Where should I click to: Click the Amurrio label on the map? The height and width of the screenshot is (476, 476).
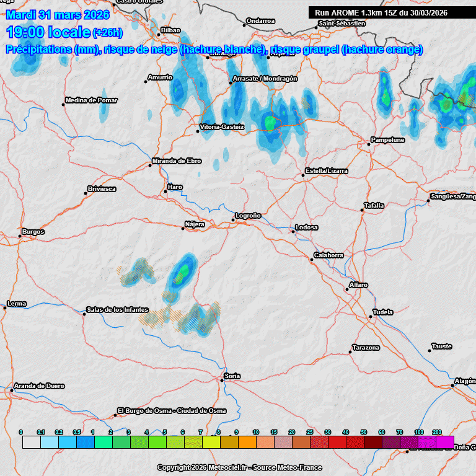click(160, 77)
